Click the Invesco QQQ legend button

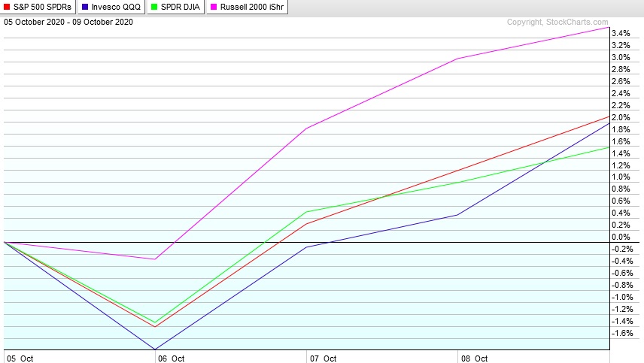tap(111, 7)
